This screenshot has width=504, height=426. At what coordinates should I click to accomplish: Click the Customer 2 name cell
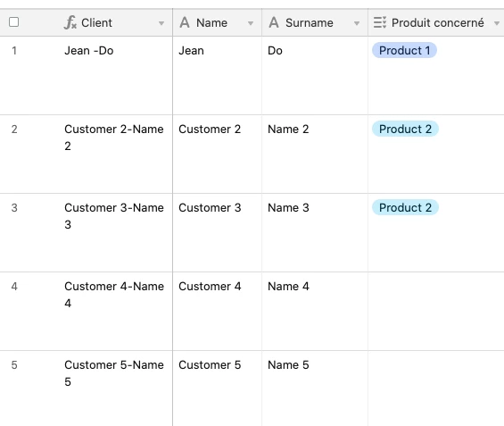coord(218,155)
